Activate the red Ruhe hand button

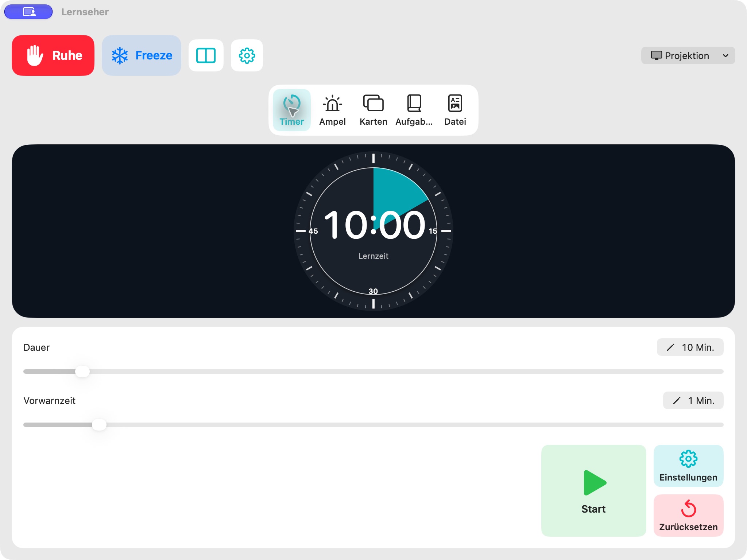click(53, 55)
